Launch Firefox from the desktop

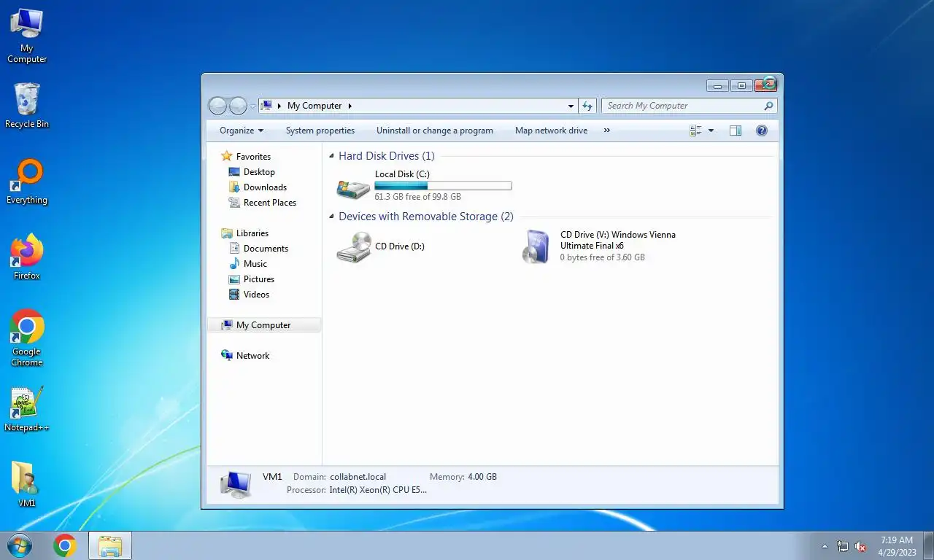pos(27,257)
